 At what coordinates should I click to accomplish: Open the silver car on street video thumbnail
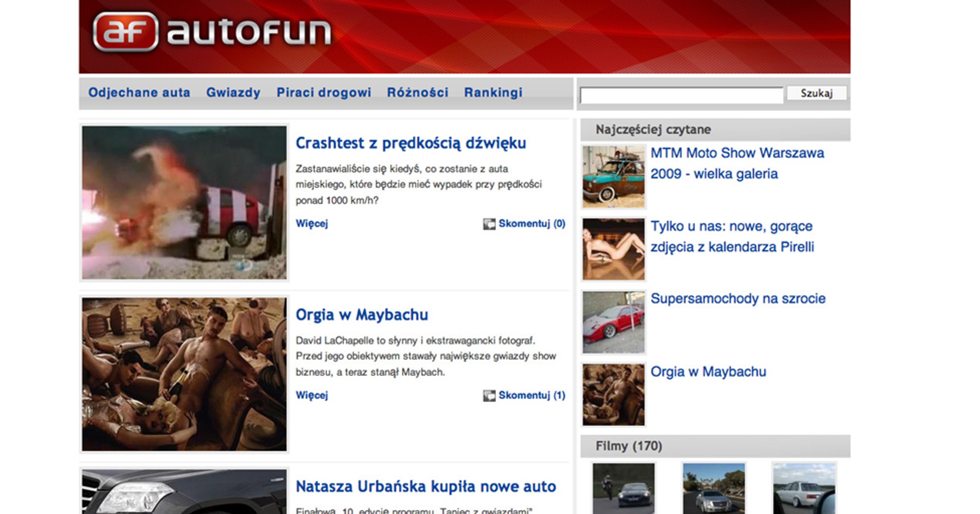714,488
